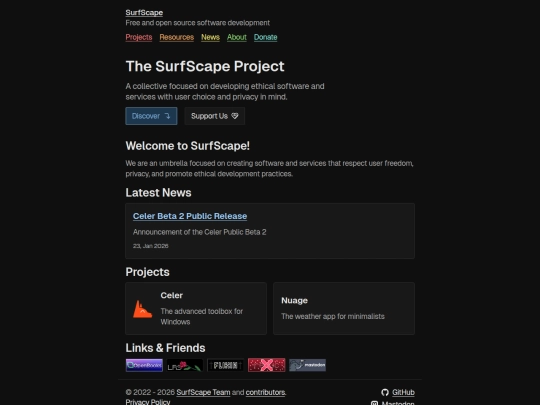The width and height of the screenshot is (540, 405).
Task: Click 'Free and open source software development' tagline
Action: tap(197, 23)
